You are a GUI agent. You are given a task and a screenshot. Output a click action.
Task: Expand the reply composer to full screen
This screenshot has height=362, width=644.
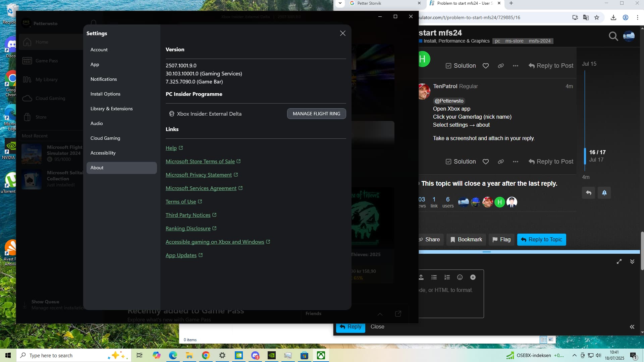click(619, 261)
